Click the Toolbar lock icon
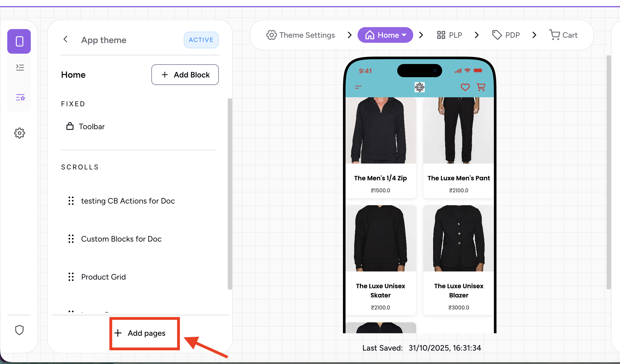This screenshot has height=364, width=620. 70,126
